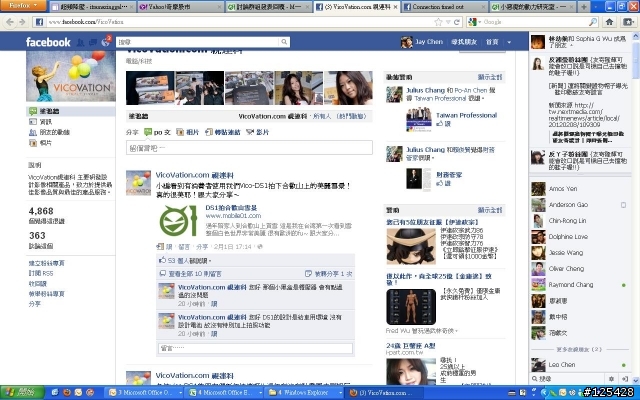This screenshot has height=400, width=640.
Task: Expand Microsoft Office taskbar group dropdown
Action: 180,393
